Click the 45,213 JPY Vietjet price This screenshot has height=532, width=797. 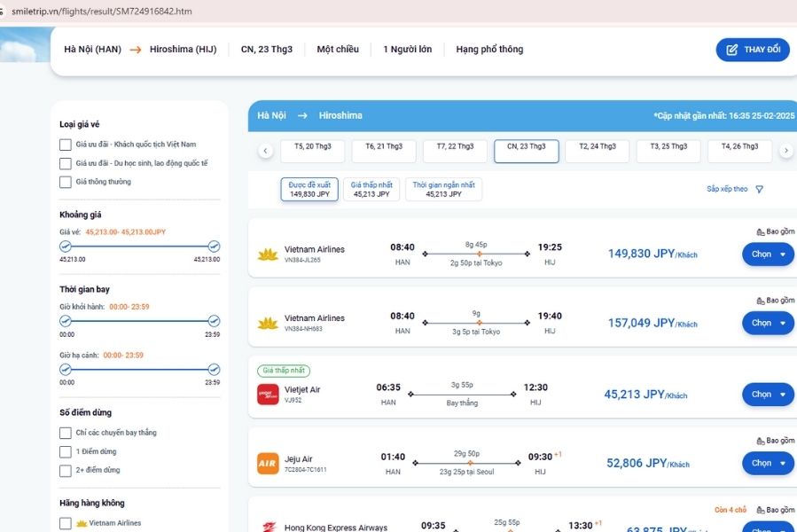(645, 395)
